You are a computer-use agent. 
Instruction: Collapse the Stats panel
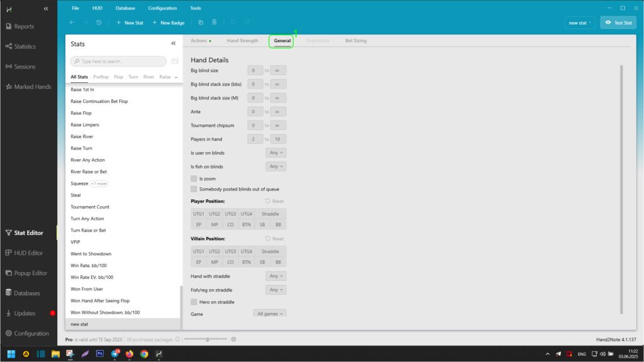(x=174, y=44)
